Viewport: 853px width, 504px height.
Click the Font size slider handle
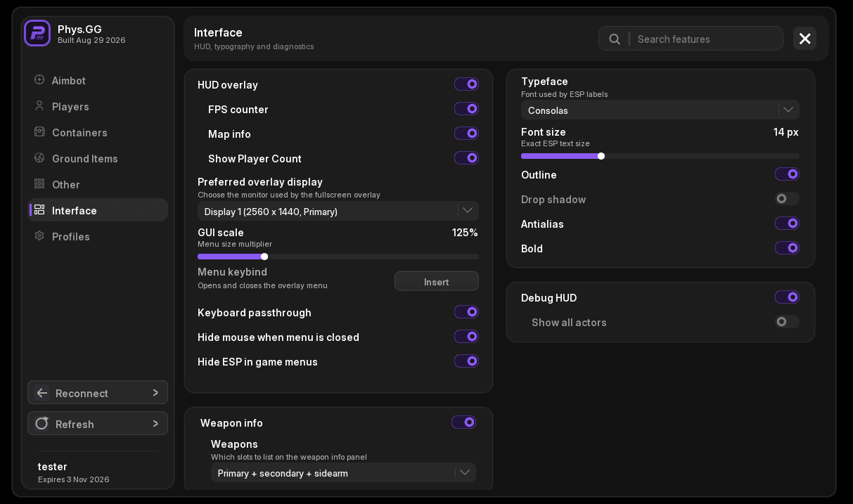601,156
